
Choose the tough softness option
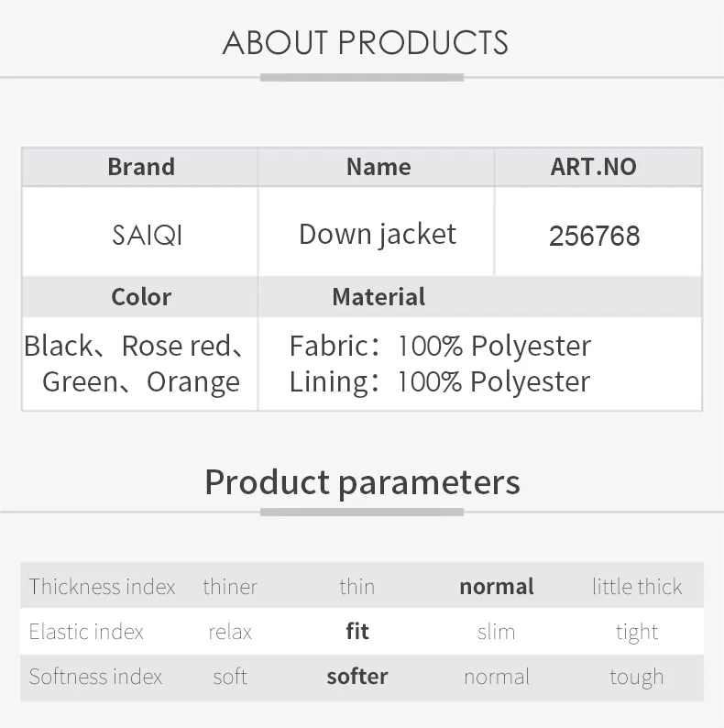coord(637,677)
